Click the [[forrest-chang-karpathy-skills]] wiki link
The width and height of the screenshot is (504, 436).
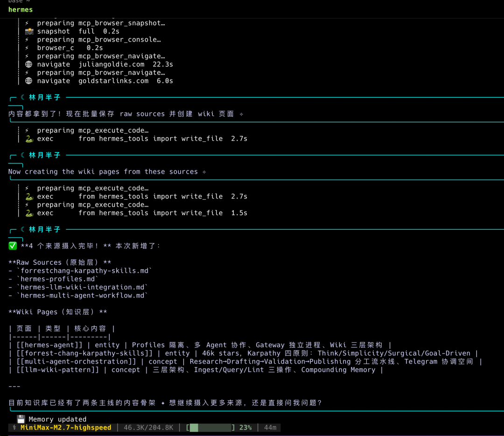[84, 353]
